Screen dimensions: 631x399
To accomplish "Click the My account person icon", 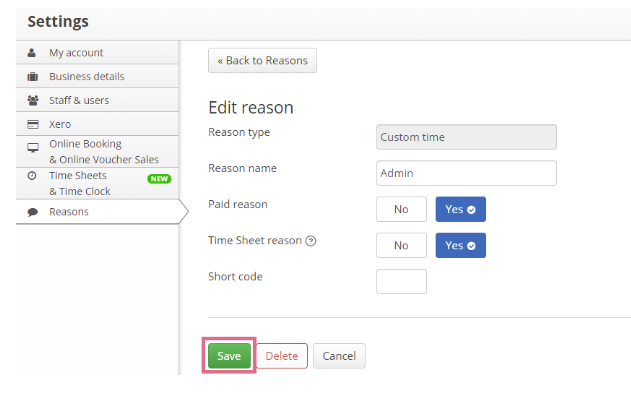I will coord(31,53).
